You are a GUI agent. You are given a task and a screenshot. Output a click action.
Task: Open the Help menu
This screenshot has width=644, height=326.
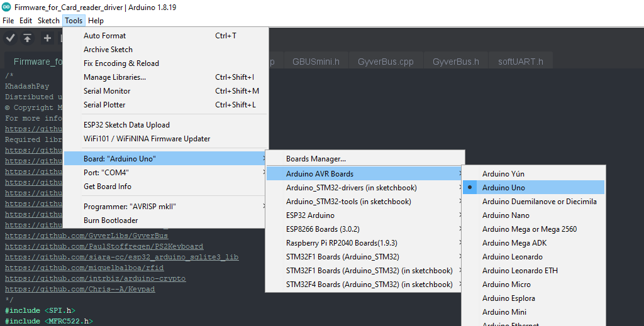pyautogui.click(x=96, y=21)
